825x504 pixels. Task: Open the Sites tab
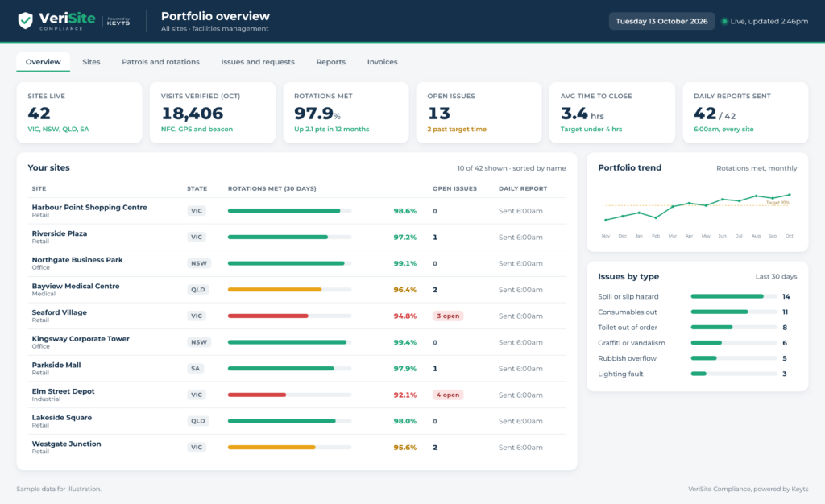(x=91, y=62)
